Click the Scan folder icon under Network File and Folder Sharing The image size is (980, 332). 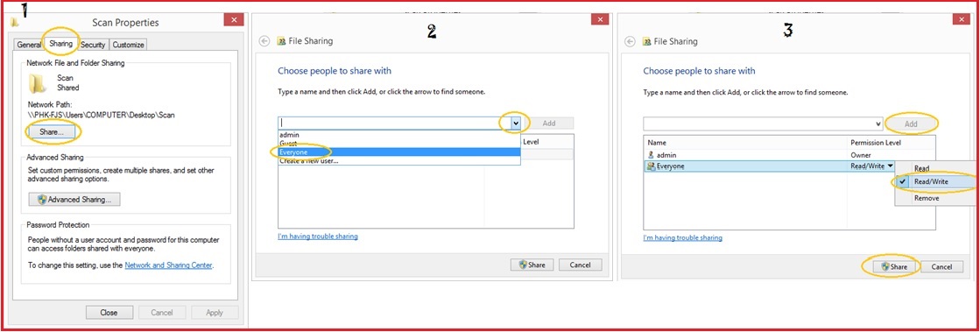tap(39, 82)
